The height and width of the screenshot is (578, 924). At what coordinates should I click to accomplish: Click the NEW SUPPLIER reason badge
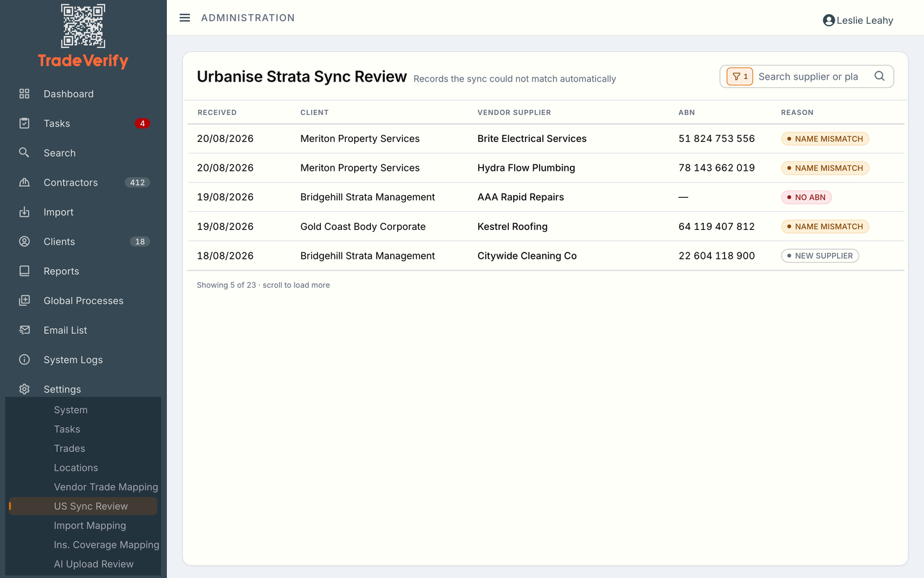coord(820,256)
